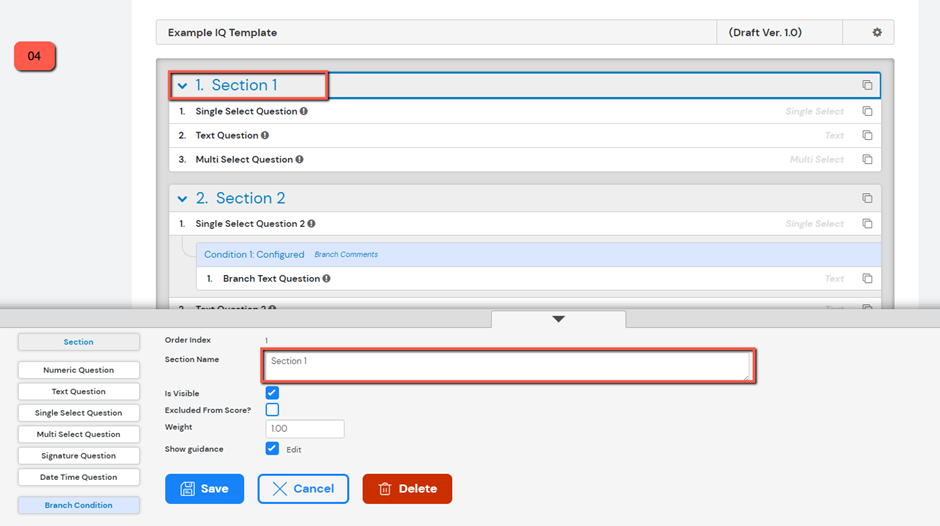This screenshot has height=526, width=940.
Task: Choose Branch Condition in the side list
Action: [x=78, y=505]
